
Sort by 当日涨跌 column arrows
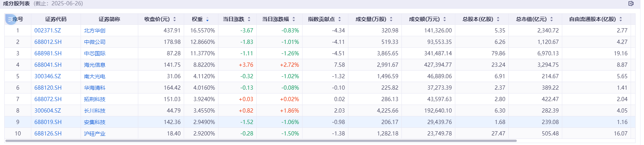(x=249, y=19)
